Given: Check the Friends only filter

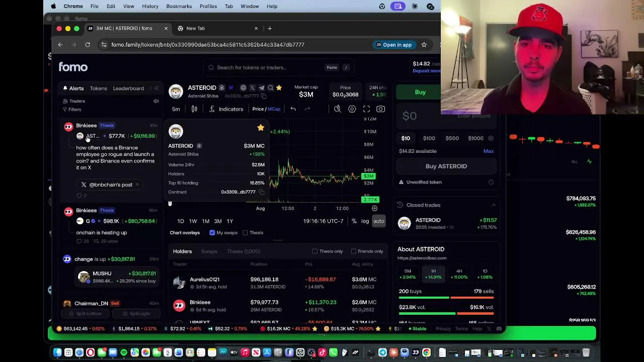Looking at the screenshot, I should 354,251.
